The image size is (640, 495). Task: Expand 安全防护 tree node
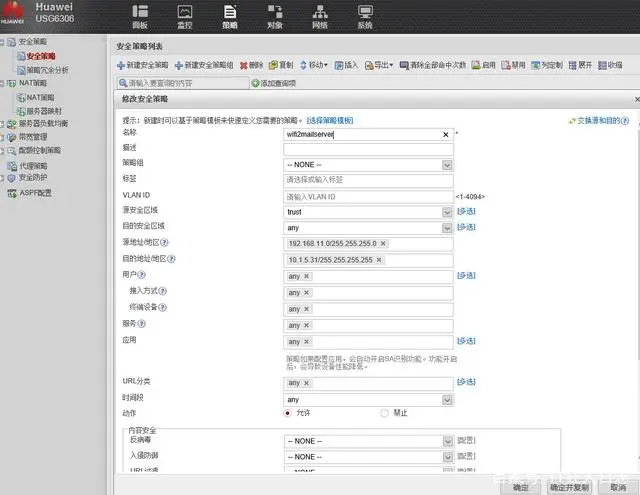(2, 178)
